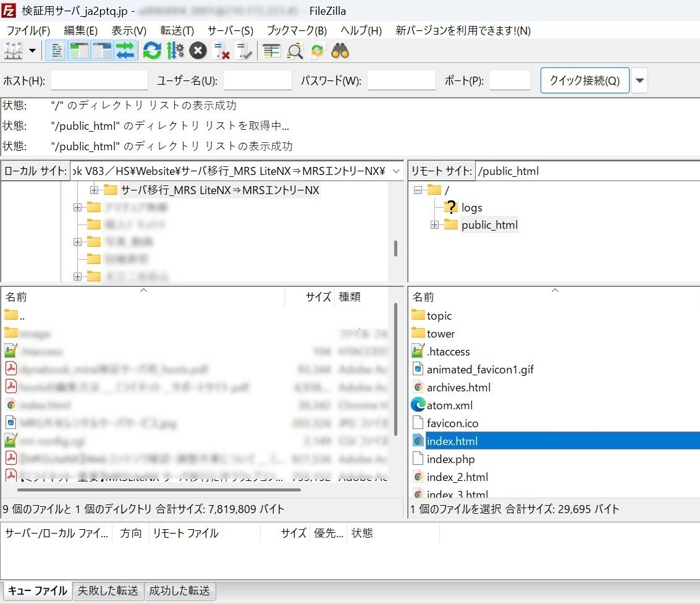The image size is (700, 604).
Task: Expand the public_html remote folder
Action: click(434, 225)
